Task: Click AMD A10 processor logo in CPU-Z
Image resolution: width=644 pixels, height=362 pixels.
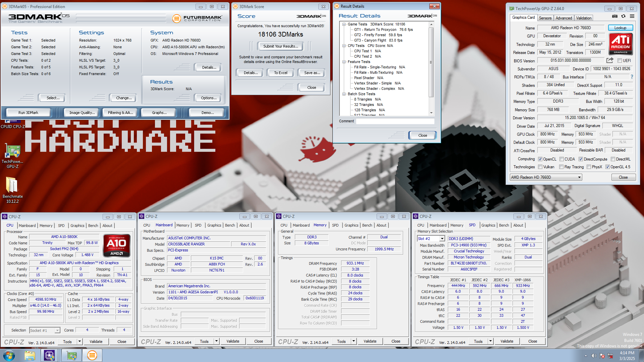Action: click(x=116, y=246)
